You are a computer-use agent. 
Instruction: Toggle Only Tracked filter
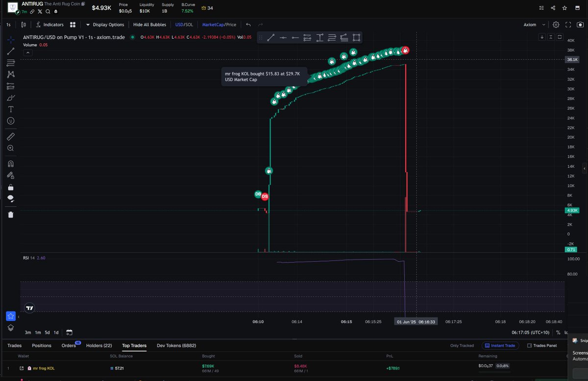[x=462, y=346]
